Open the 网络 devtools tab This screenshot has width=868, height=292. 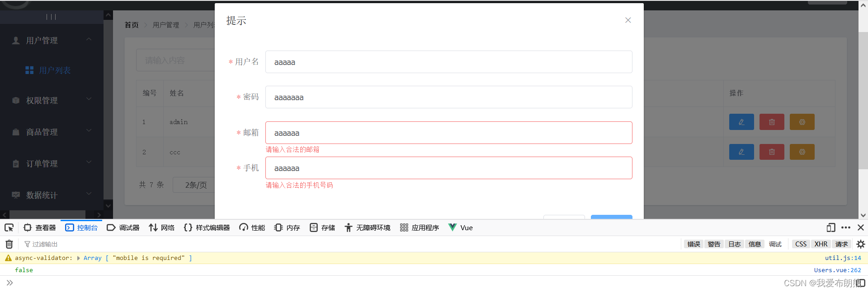161,227
